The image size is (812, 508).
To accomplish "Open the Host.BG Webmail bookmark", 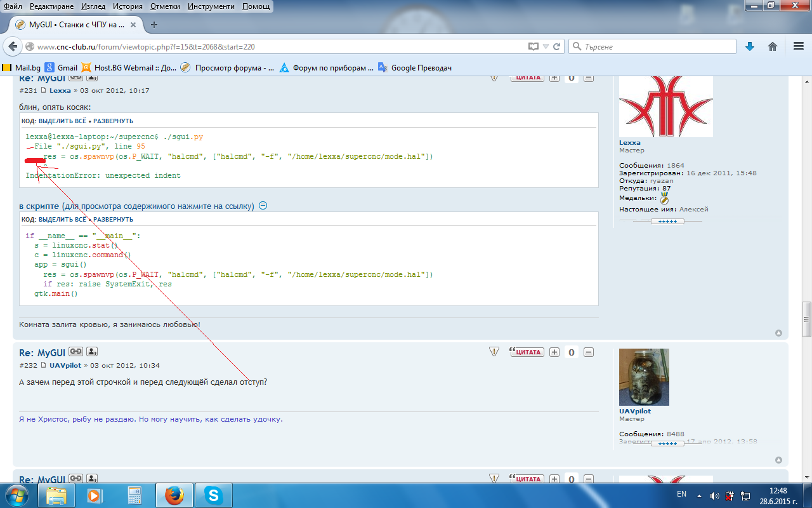I will pyautogui.click(x=129, y=68).
